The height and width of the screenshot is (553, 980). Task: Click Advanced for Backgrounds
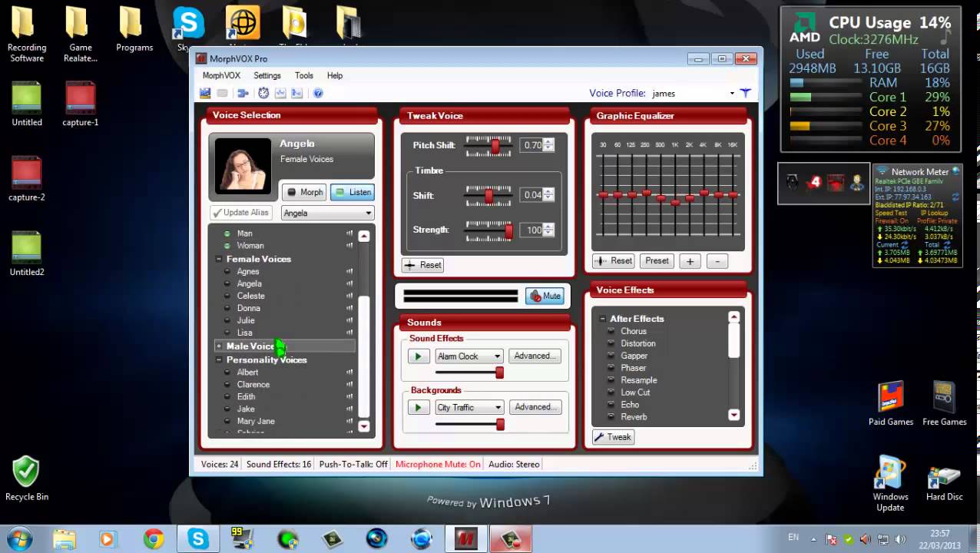pyautogui.click(x=535, y=407)
